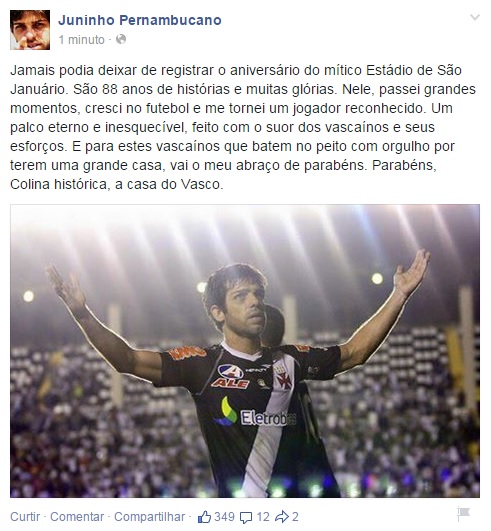The image size is (491, 531).
Task: View the 349 likes count
Action: tap(224, 517)
